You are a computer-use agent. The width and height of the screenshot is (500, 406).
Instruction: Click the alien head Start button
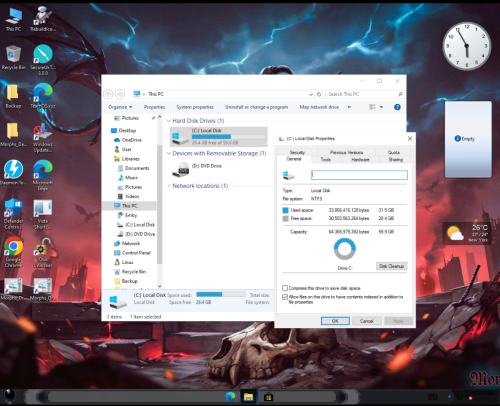(x=9, y=397)
